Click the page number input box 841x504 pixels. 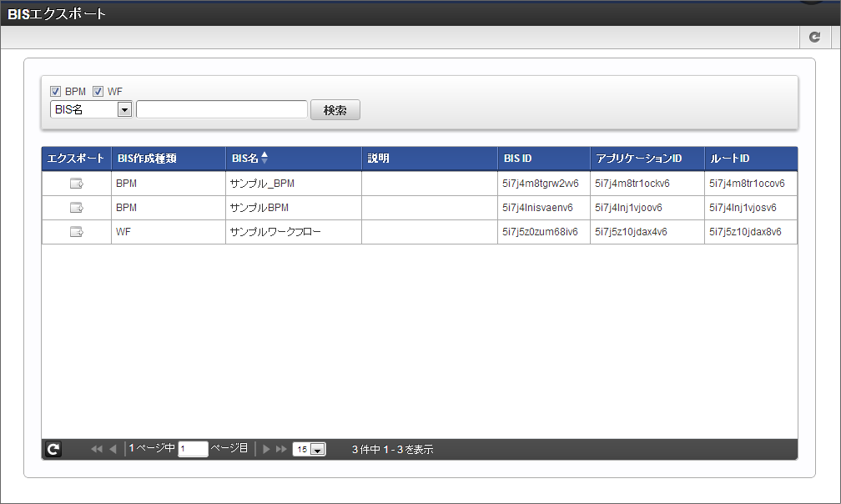tap(193, 450)
